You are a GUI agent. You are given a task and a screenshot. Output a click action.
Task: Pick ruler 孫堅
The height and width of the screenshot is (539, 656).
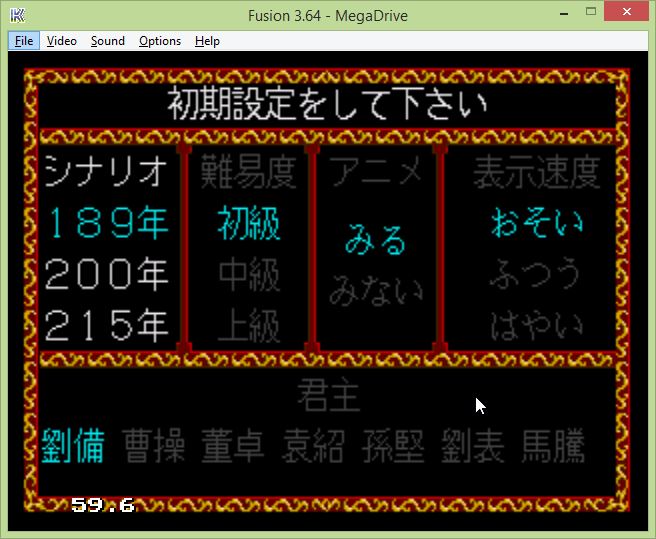click(393, 445)
